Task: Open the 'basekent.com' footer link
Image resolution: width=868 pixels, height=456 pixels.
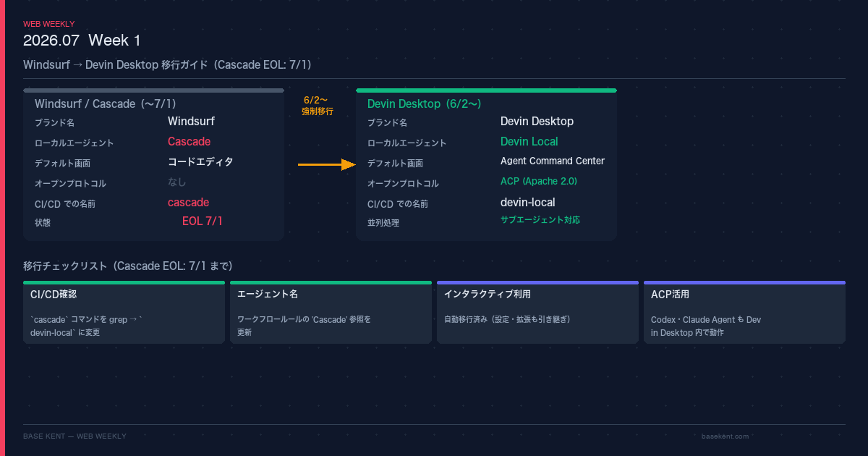Action: [x=725, y=436]
